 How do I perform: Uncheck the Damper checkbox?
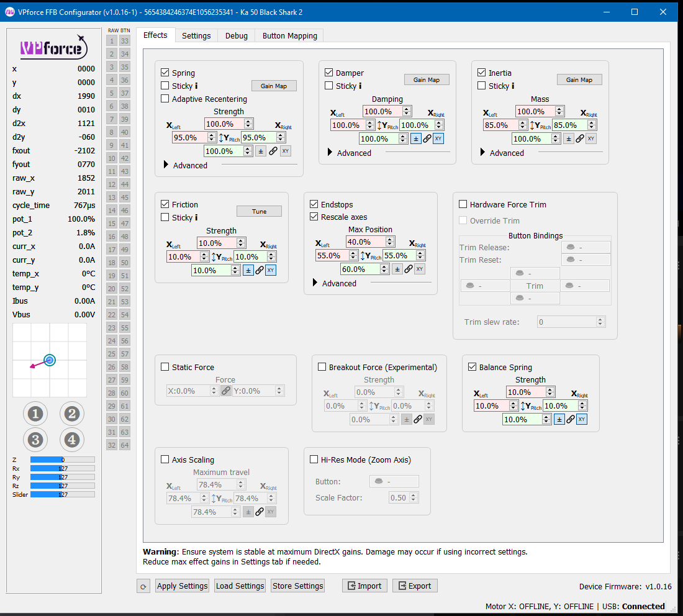329,73
